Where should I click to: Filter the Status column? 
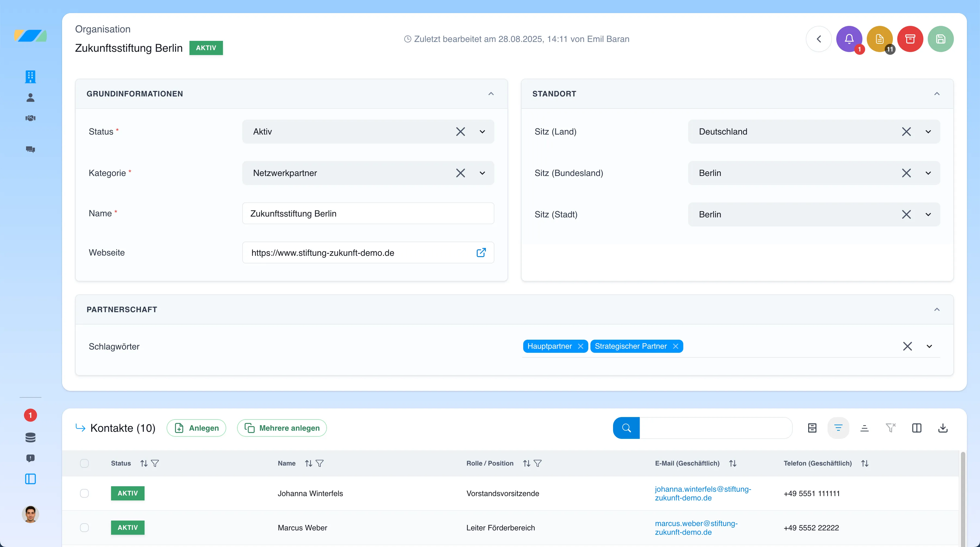click(x=155, y=463)
